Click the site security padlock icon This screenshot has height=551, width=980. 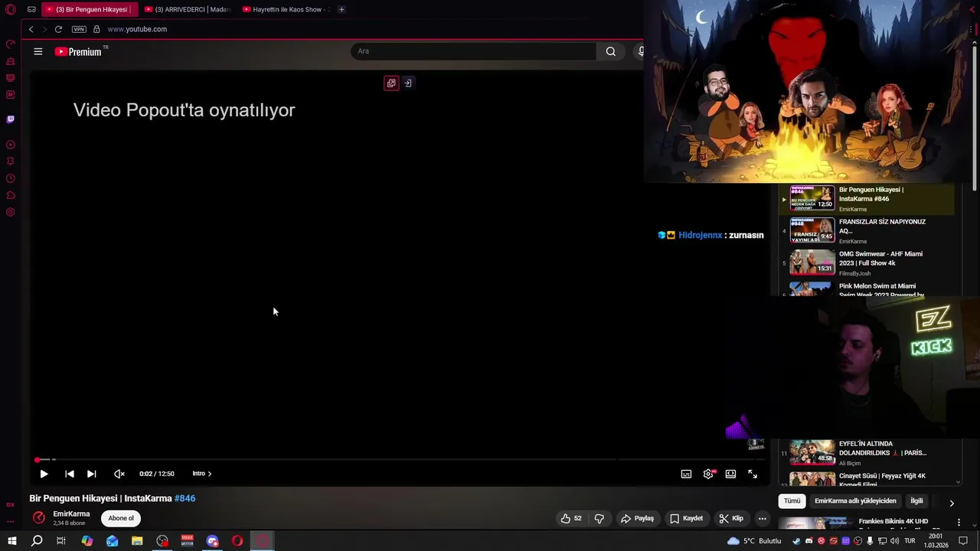click(96, 29)
